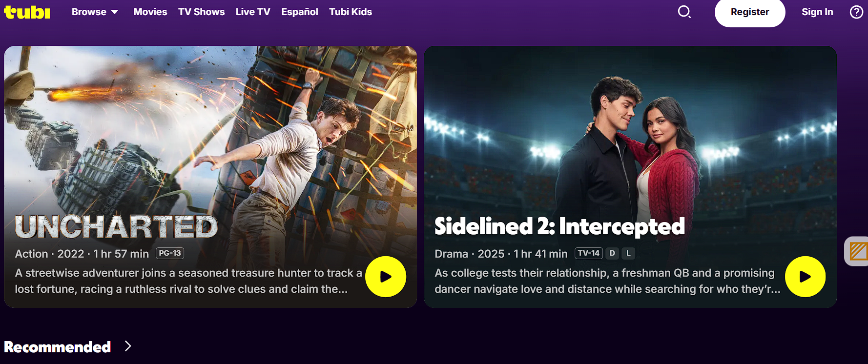The height and width of the screenshot is (364, 868).
Task: Play Uncharted with the yellow play button
Action: click(386, 277)
